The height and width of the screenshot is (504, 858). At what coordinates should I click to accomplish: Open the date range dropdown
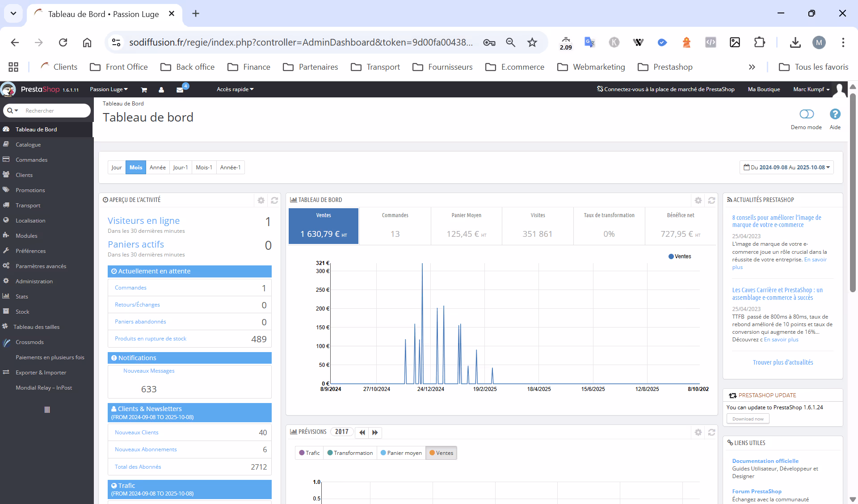pos(786,168)
